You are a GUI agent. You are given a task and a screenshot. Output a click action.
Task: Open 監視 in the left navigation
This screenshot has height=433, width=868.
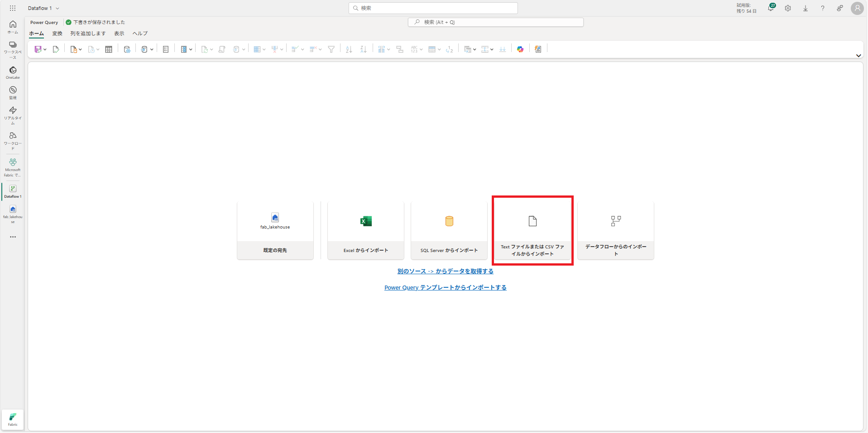(x=13, y=93)
